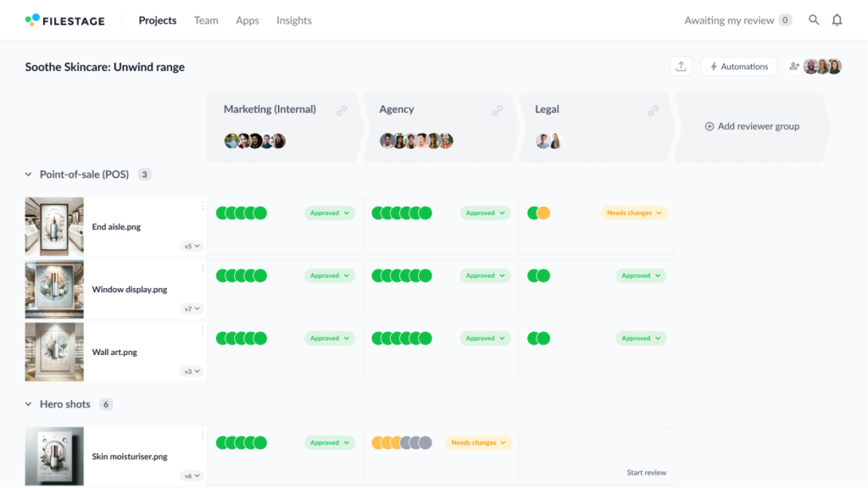
Task: Click the search magnifier icon
Action: 814,20
